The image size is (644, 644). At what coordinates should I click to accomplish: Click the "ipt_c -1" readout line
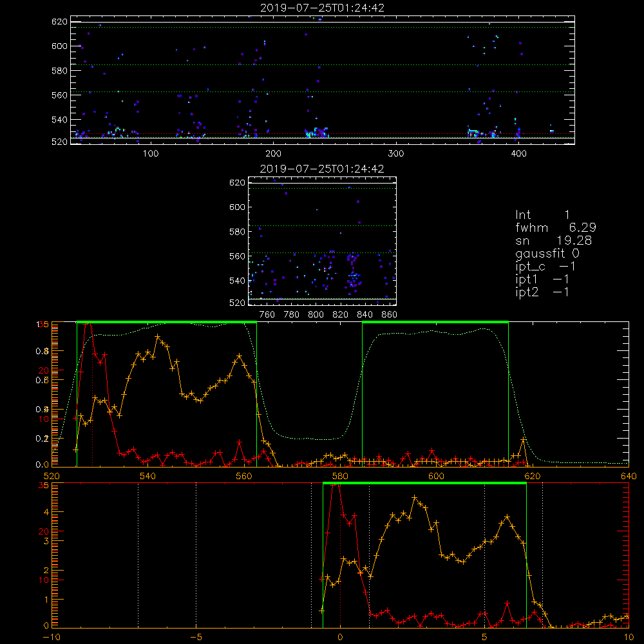pos(545,267)
